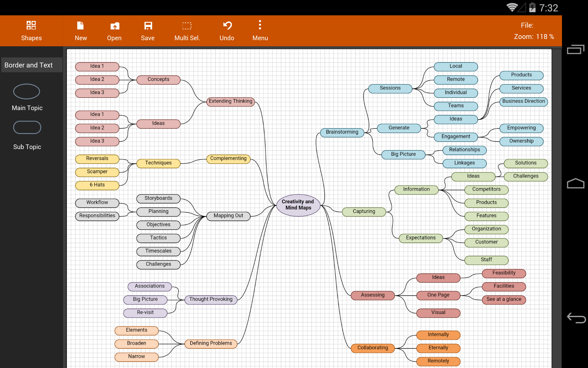588x368 pixels.
Task: Open the Shapes panel icon
Action: 31,25
